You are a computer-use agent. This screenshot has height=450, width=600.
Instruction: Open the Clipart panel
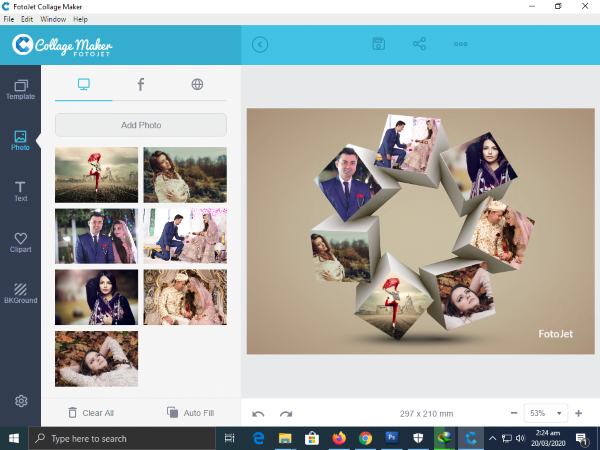(20, 243)
